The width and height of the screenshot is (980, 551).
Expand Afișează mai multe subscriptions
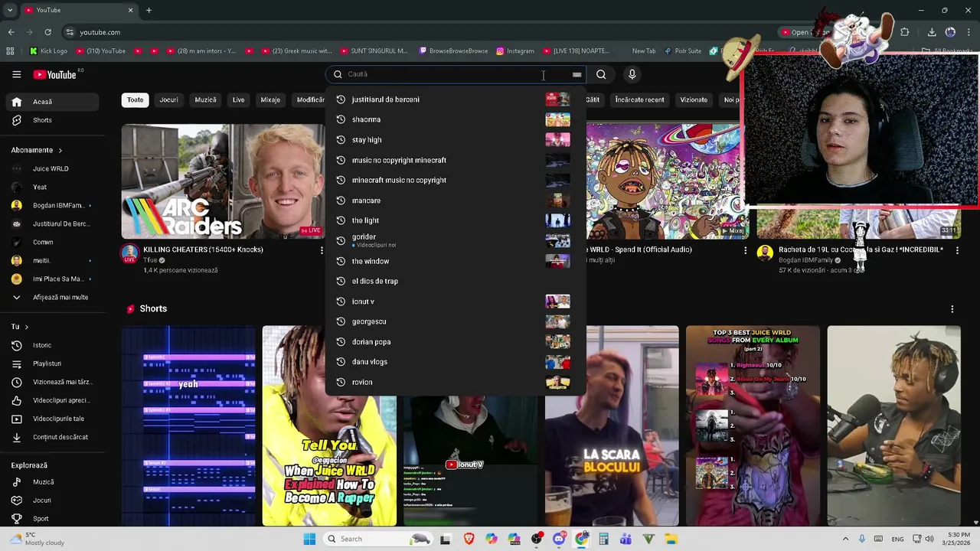[x=52, y=298]
